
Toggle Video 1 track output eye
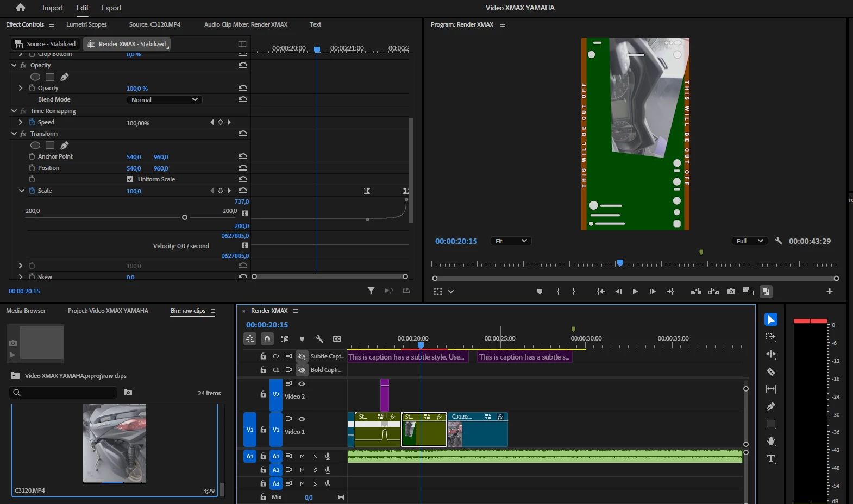(302, 419)
